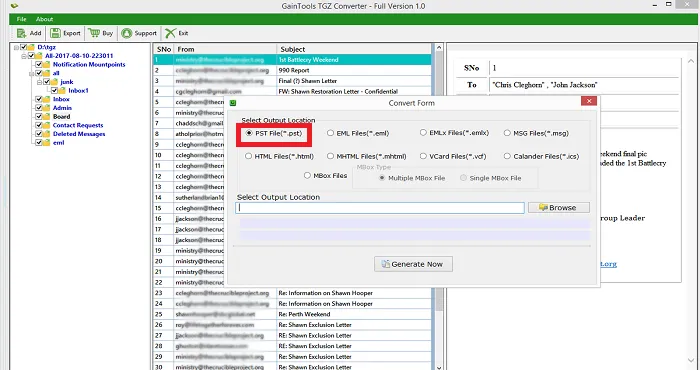Select row 3 'Final (?) Shawn Letter'
Image resolution: width=700 pixels, height=370 pixels.
click(292, 81)
